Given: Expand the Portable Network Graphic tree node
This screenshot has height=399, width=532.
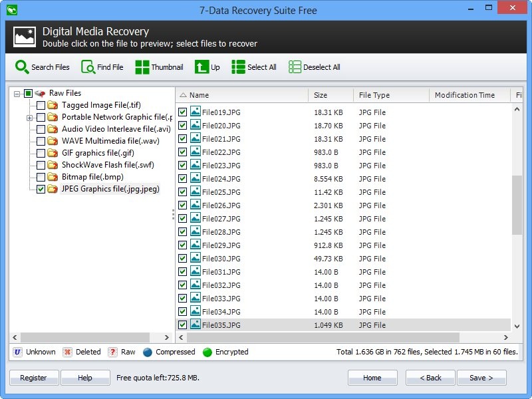Looking at the screenshot, I should point(29,118).
